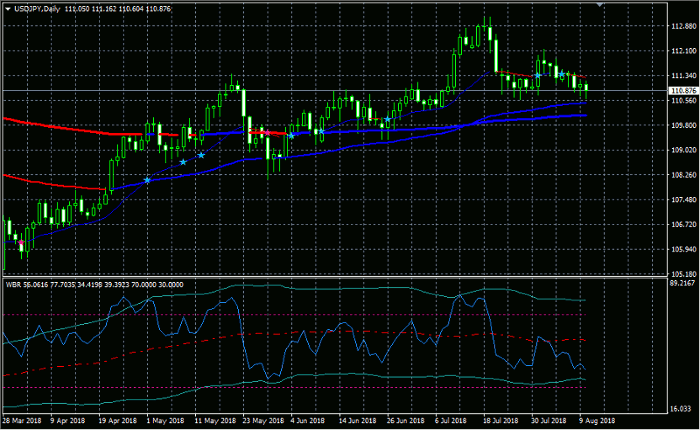Viewport: 700px width, 430px height.
Task: Select the 108.260 price axis label
Action: (x=681, y=175)
